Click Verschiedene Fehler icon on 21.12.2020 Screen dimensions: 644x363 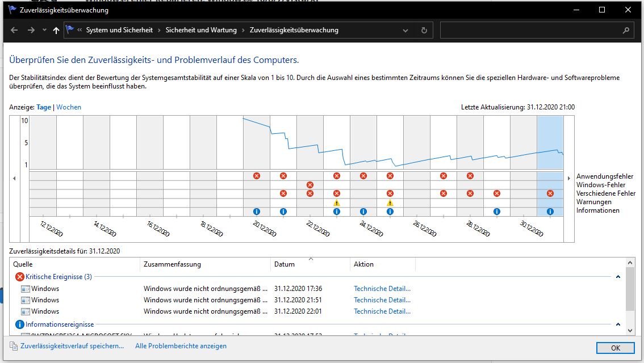(283, 193)
